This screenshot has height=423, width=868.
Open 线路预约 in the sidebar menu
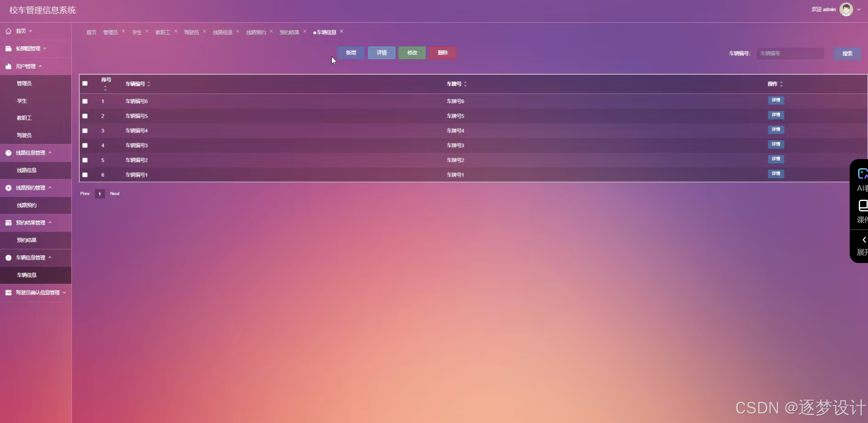pyautogui.click(x=27, y=205)
